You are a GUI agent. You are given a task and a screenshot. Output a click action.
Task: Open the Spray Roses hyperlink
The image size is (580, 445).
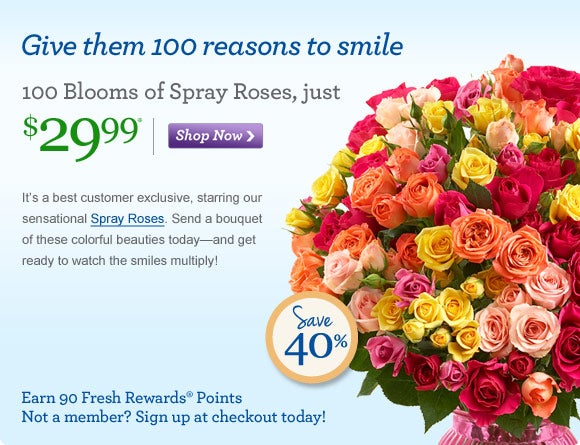[x=127, y=219]
